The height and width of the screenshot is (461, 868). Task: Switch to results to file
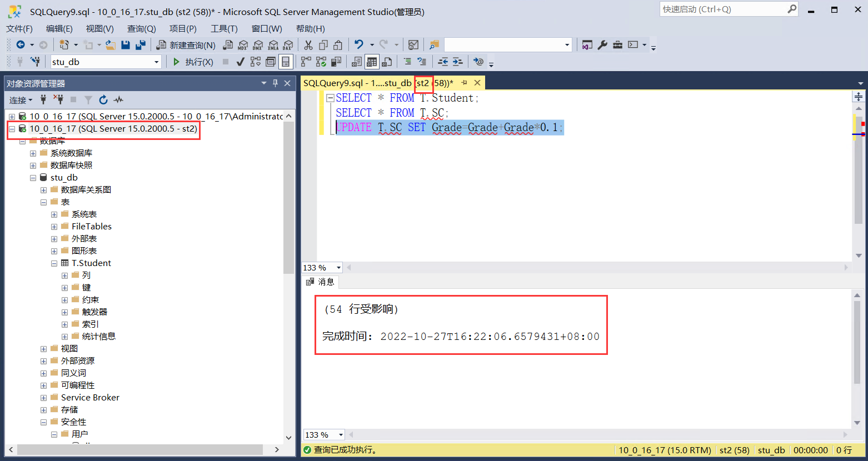coord(387,62)
